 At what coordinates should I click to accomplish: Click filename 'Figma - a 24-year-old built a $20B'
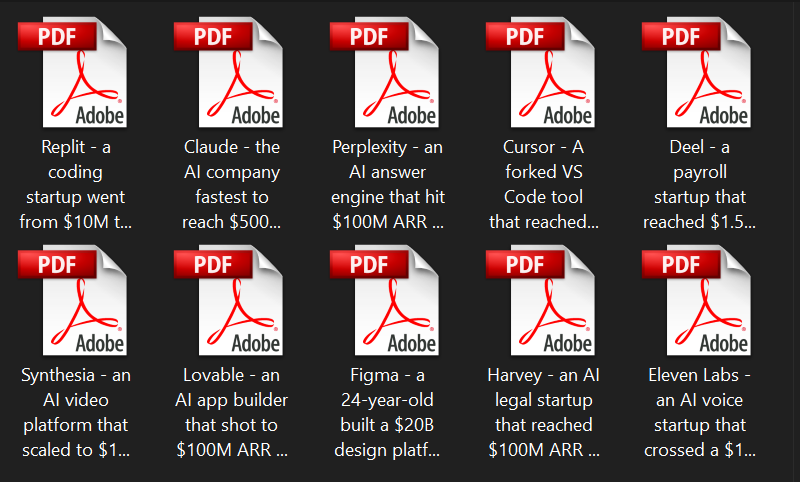tap(387, 413)
